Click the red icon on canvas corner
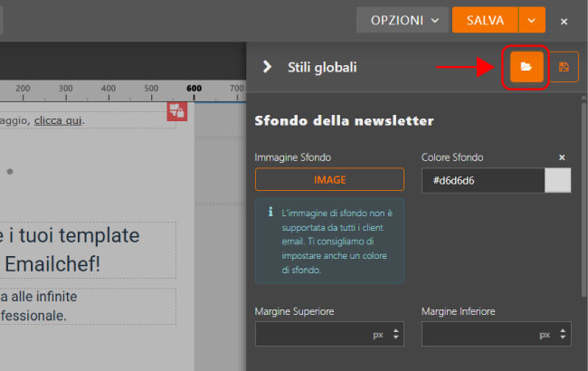Screen dimensions: 588x371 coord(176,110)
